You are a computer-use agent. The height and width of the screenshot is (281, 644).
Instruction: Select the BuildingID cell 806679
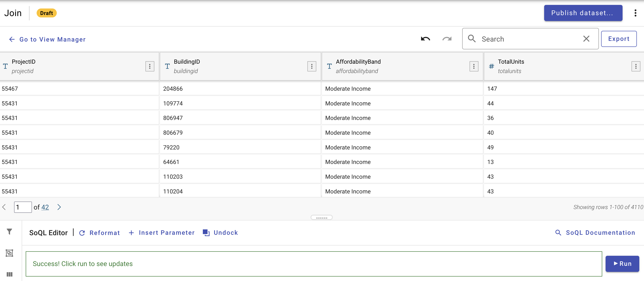240,133
